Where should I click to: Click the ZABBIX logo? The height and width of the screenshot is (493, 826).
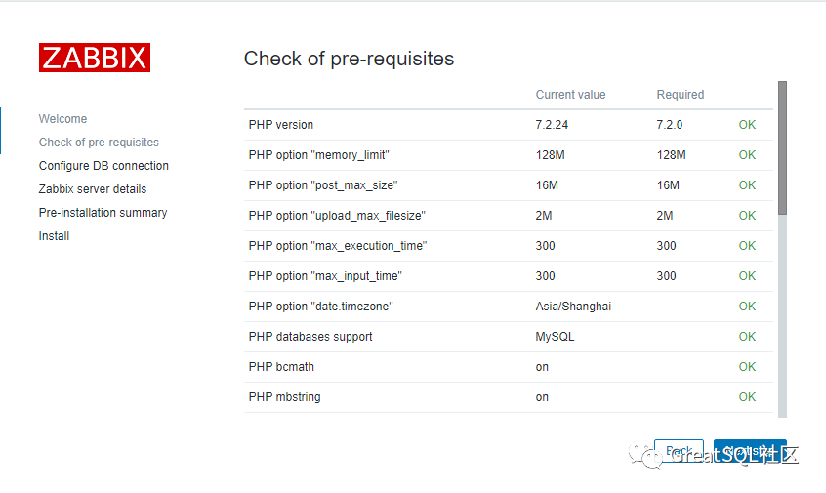pos(94,57)
